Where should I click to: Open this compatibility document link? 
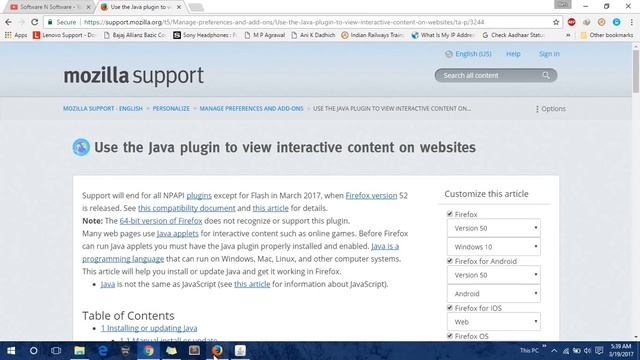point(187,208)
